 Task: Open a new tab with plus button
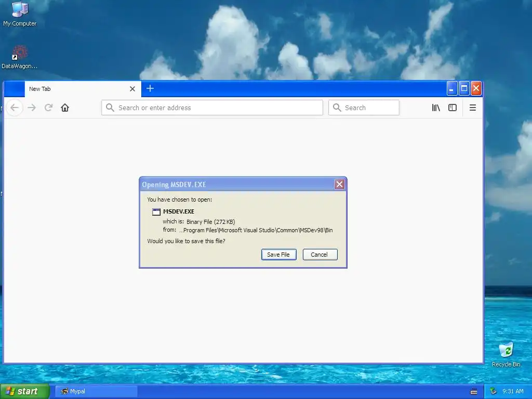pos(150,88)
